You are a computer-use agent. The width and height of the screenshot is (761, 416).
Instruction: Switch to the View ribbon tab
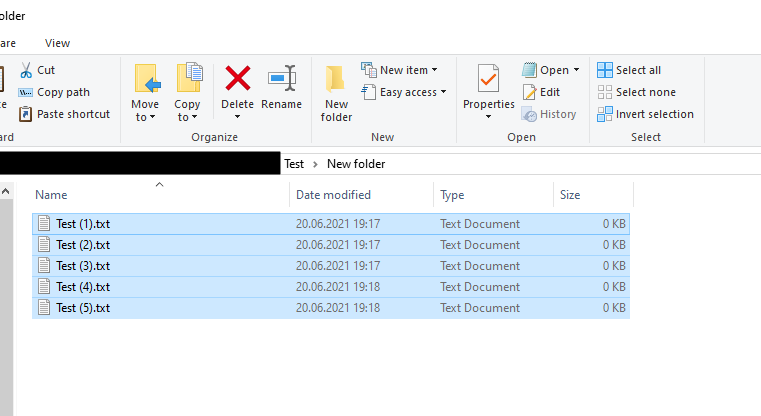coord(58,43)
